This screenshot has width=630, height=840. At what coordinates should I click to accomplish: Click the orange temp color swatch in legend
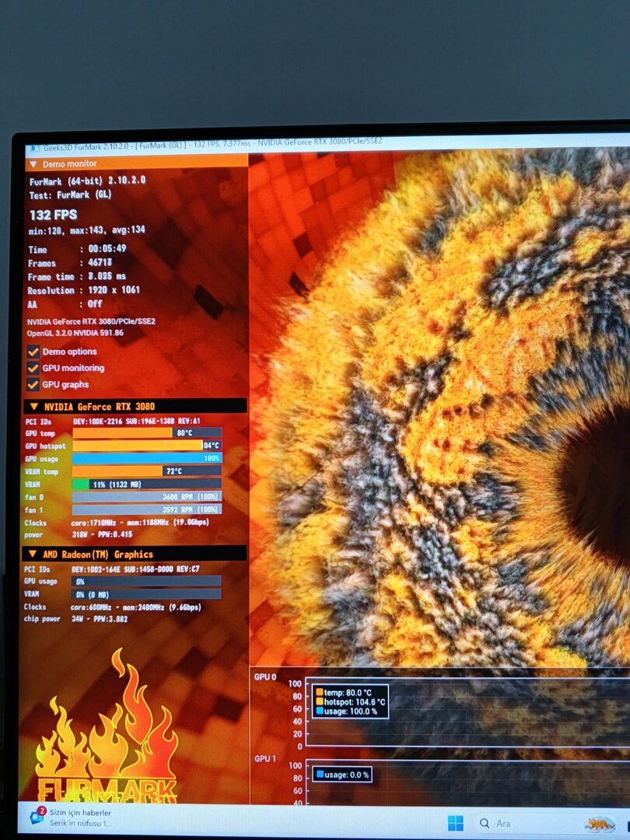(x=320, y=692)
